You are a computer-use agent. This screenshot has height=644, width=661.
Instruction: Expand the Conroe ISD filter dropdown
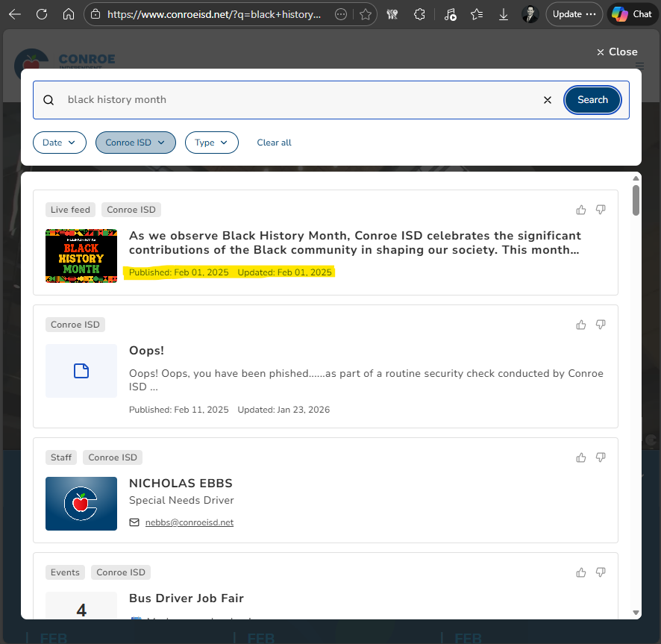pyautogui.click(x=135, y=143)
